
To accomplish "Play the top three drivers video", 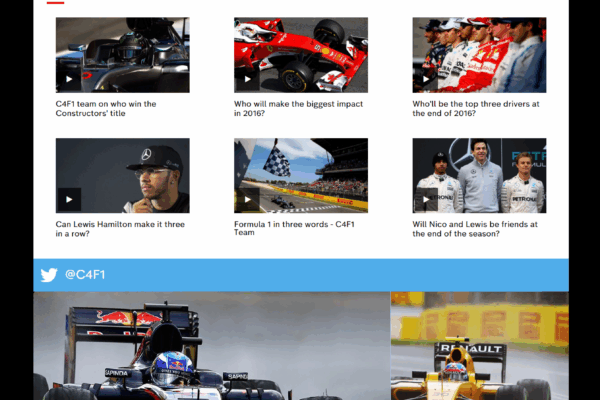I will (426, 79).
